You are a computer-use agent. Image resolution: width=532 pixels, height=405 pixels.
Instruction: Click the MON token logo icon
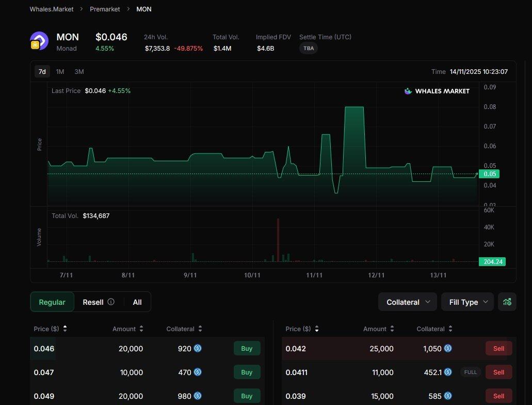39,41
